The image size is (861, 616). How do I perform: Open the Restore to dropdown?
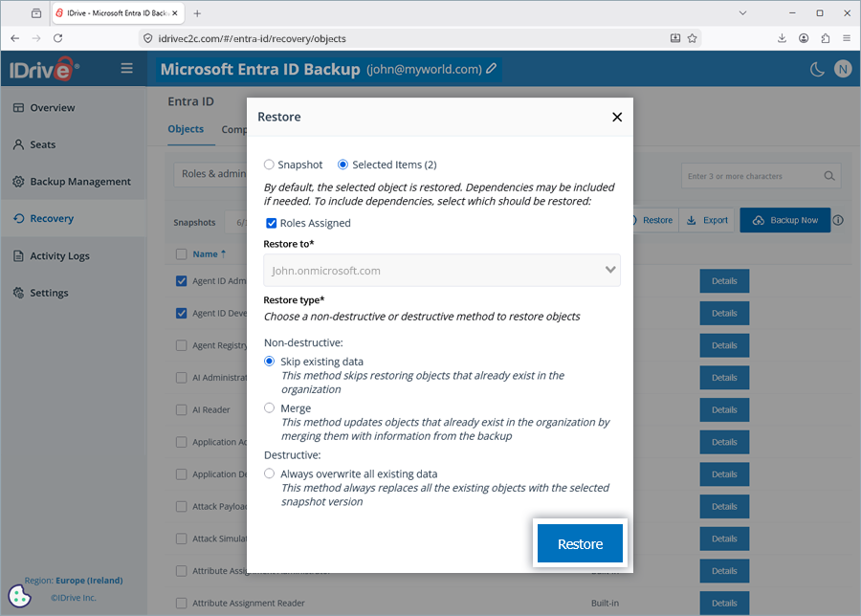pos(442,270)
